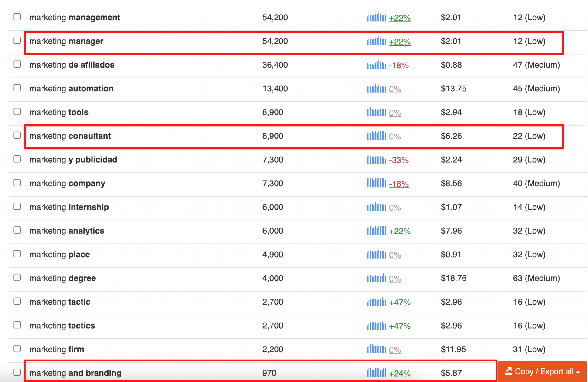This screenshot has width=588, height=382.
Task: Click keyword text marketing degree
Action: click(63, 278)
